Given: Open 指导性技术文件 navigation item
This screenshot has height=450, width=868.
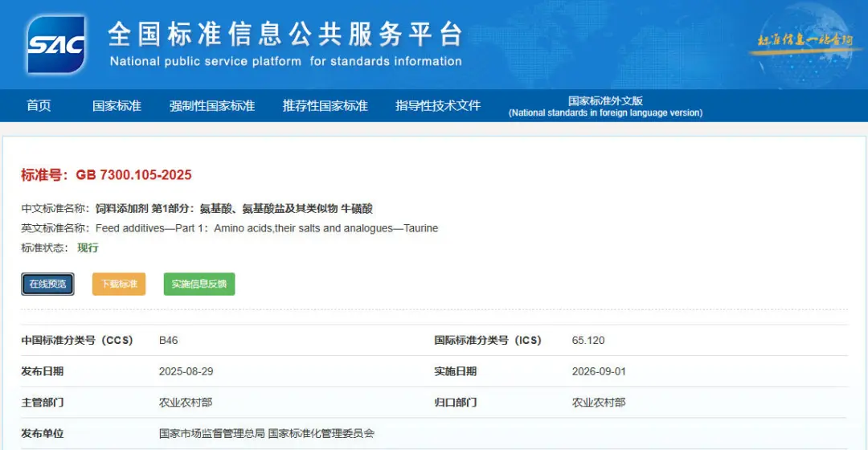Looking at the screenshot, I should pyautogui.click(x=438, y=106).
